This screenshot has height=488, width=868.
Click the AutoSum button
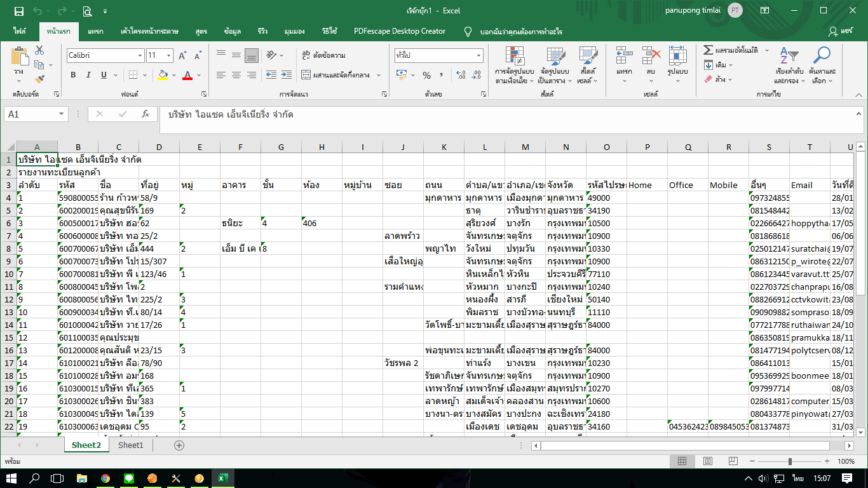pos(735,50)
